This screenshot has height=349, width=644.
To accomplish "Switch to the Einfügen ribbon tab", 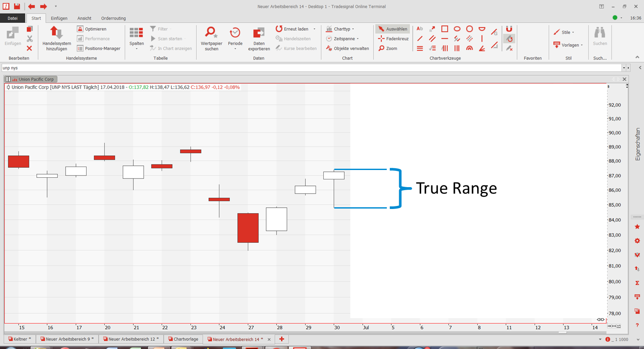I will tap(59, 18).
